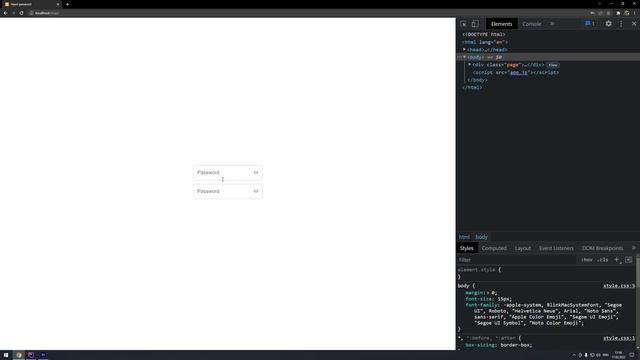This screenshot has height=360, width=640.
Task: Open the Chrome three-dot menu
Action: (x=635, y=13)
